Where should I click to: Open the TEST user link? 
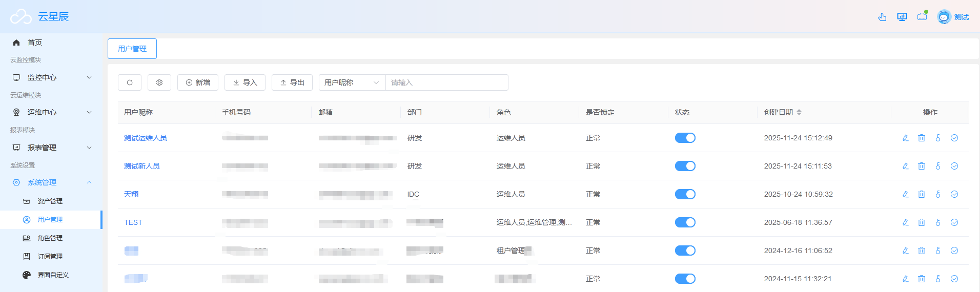click(x=133, y=222)
